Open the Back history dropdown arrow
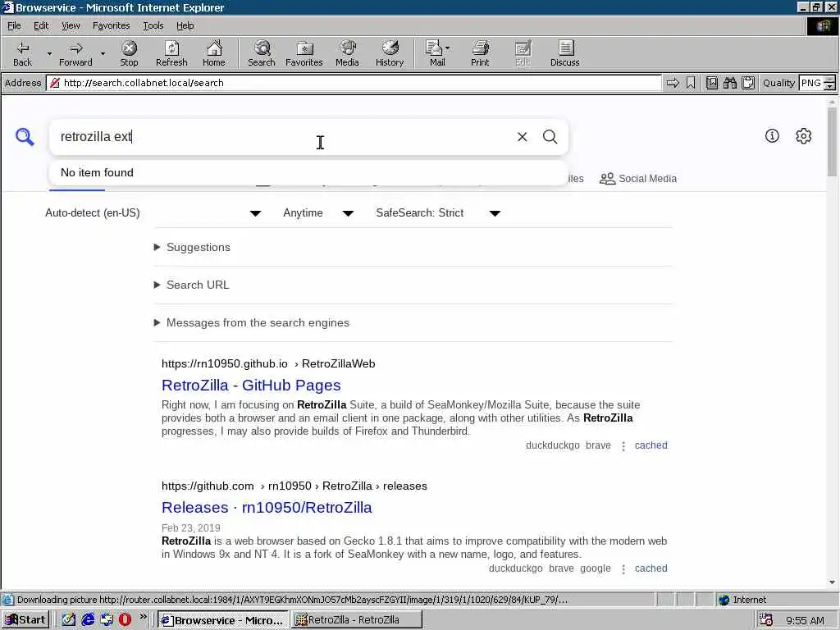Viewport: 840px width, 630px height. tap(49, 54)
